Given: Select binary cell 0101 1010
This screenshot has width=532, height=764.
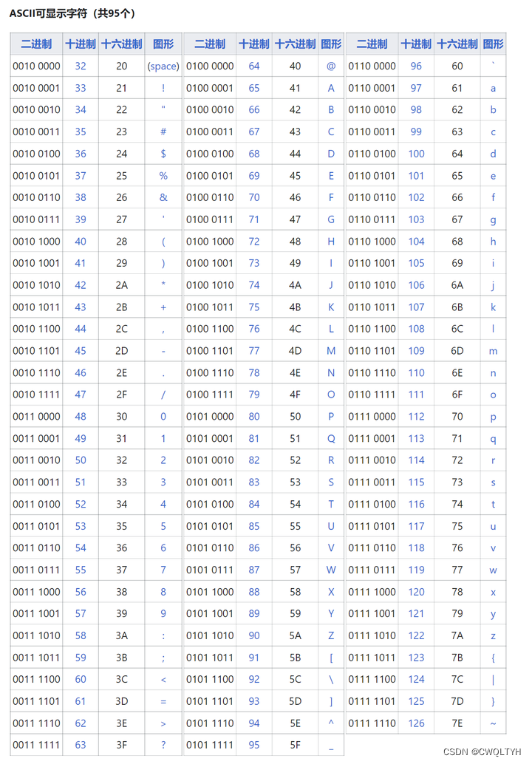Looking at the screenshot, I should coord(210,635).
